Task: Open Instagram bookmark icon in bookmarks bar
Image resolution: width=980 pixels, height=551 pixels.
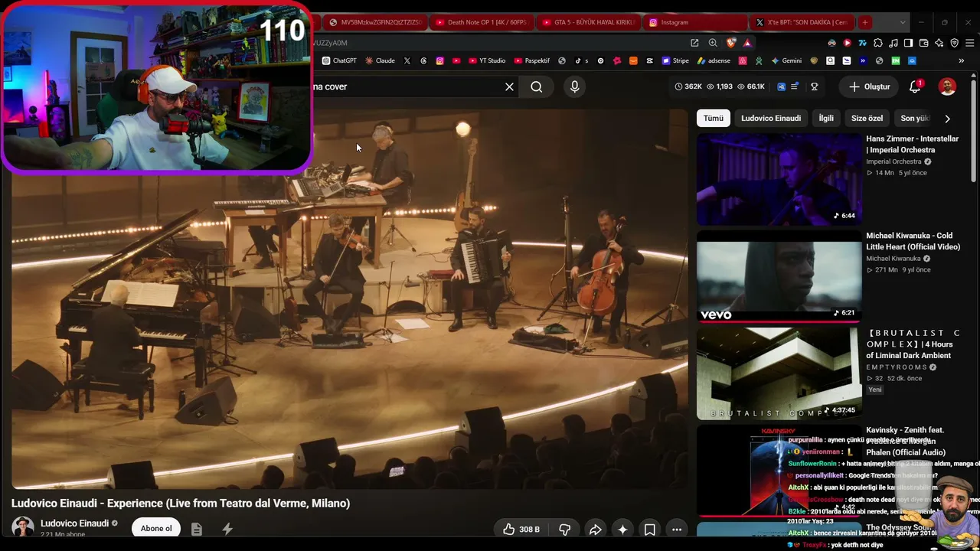Action: pos(439,60)
